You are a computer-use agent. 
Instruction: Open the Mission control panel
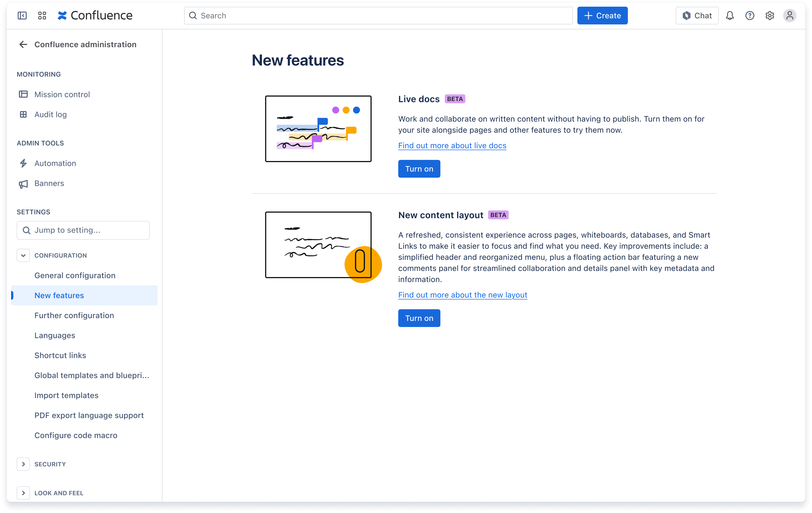coord(62,94)
